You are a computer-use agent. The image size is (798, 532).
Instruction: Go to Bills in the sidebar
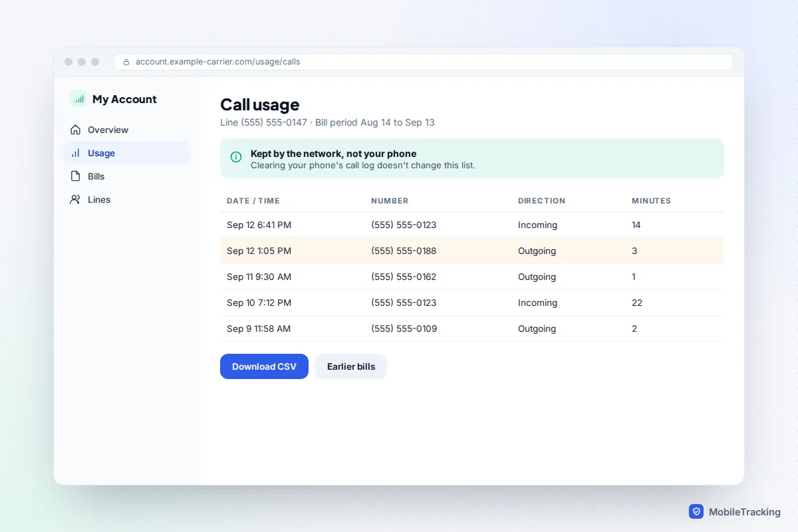[x=127, y=176]
